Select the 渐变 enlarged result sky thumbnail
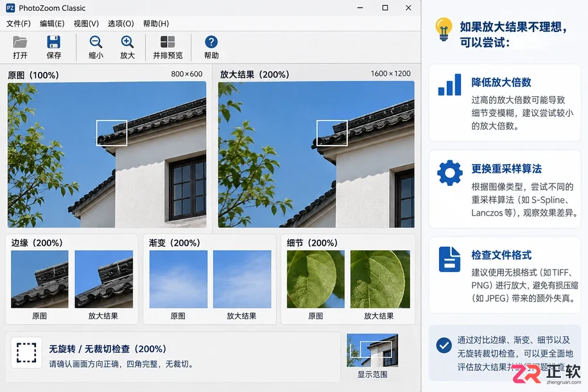Screen dimensions: 588x392 [x=242, y=279]
